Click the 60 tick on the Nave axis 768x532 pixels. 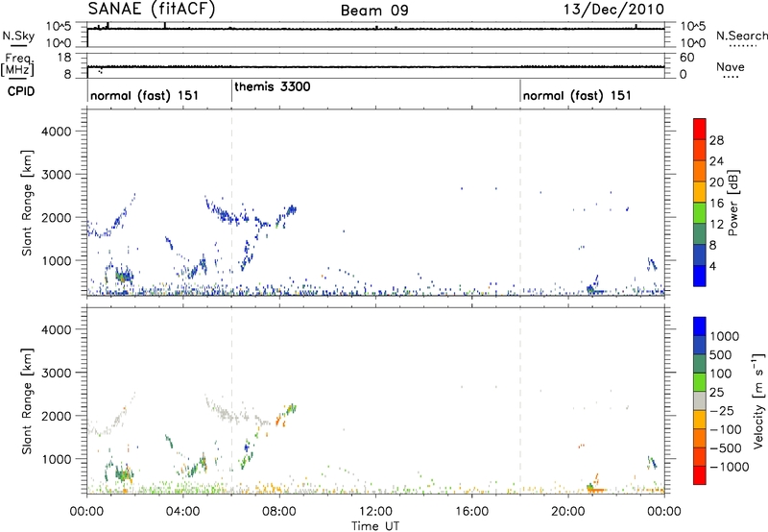coord(687,58)
